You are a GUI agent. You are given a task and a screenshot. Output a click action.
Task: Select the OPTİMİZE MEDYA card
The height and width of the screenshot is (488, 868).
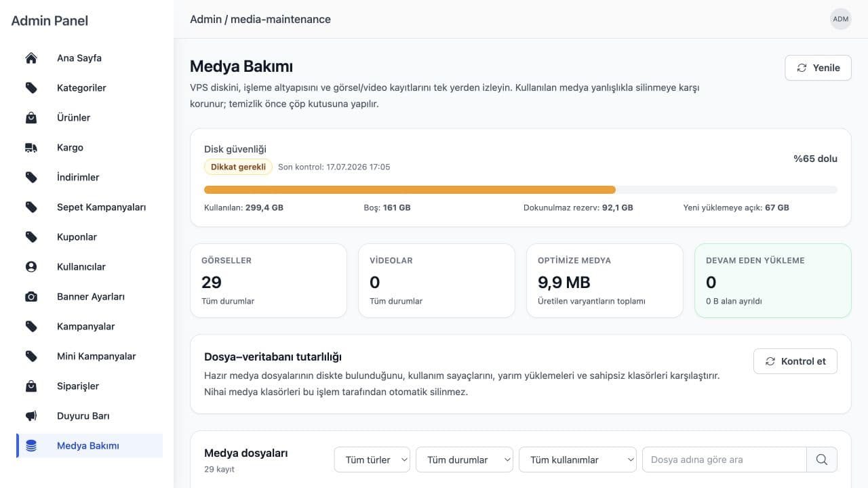point(605,281)
